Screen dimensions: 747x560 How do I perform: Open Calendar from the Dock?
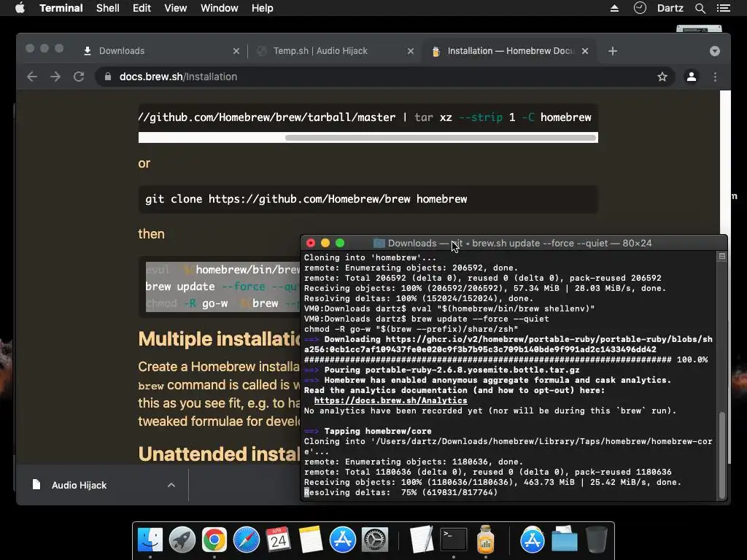coord(278,540)
